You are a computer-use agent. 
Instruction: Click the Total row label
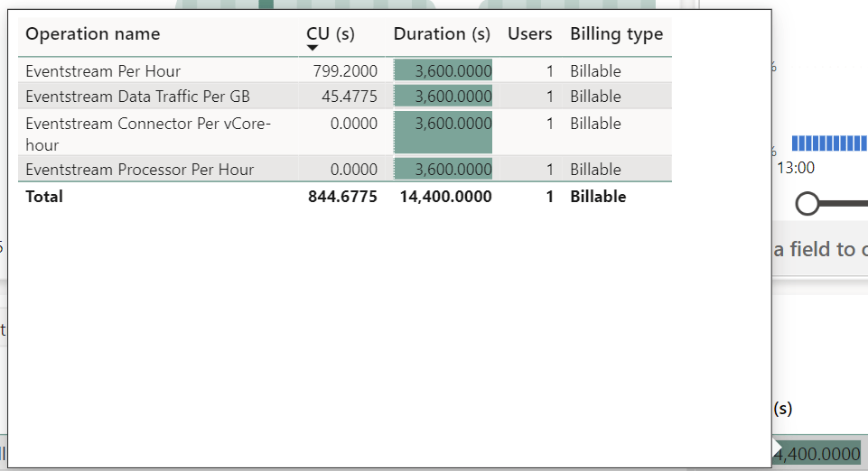[x=44, y=197]
